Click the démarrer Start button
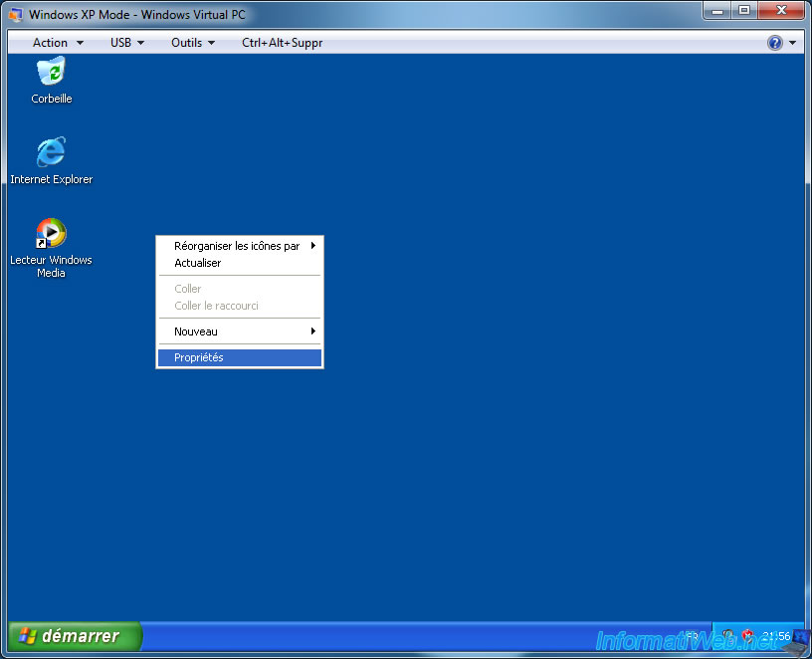Screen dimensions: 812x659 pos(75,636)
